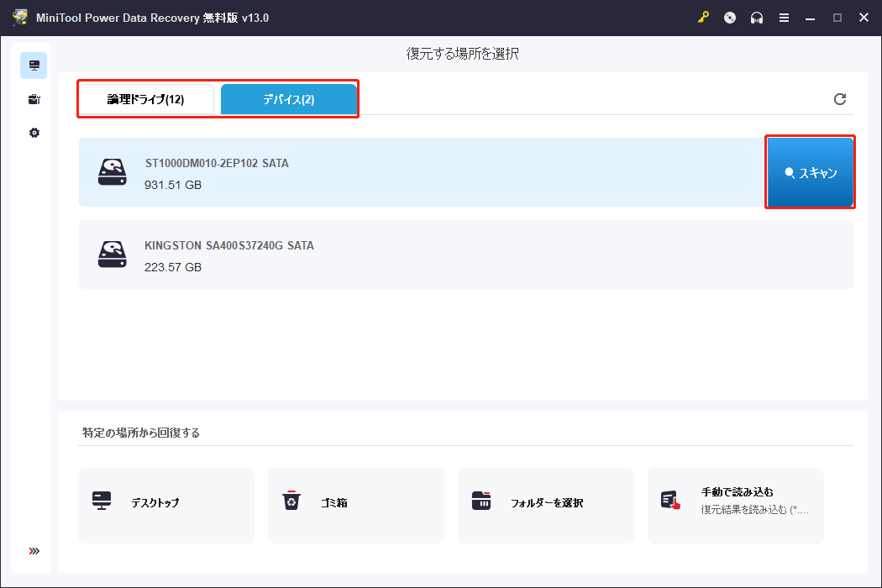Select ST1000DM010-2EP102 SATA device name
Image resolution: width=882 pixels, height=588 pixels.
[x=217, y=163]
